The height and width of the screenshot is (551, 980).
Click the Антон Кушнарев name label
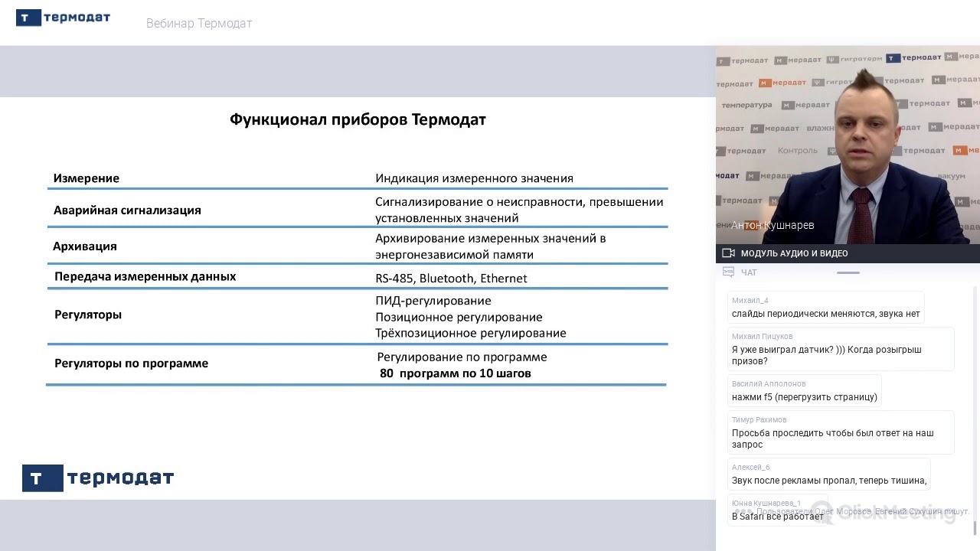(x=773, y=225)
